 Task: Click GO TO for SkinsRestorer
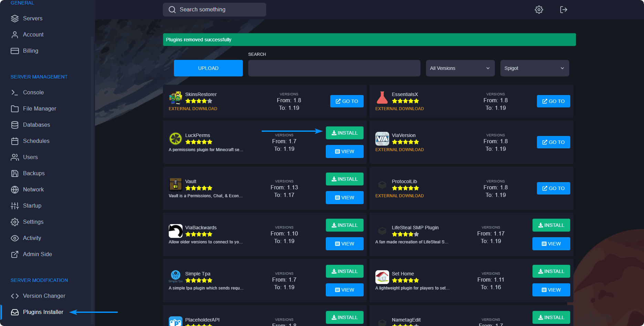pos(346,101)
